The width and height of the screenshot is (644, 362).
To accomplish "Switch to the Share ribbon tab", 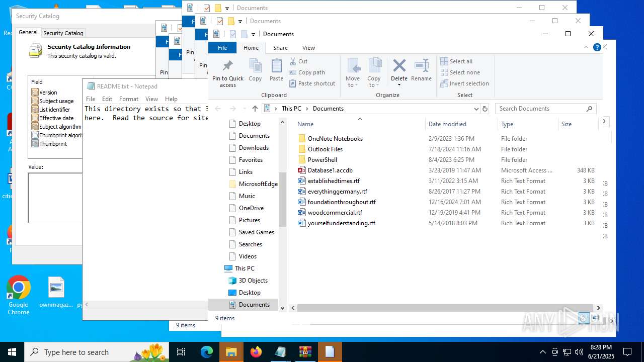I will 280,48.
